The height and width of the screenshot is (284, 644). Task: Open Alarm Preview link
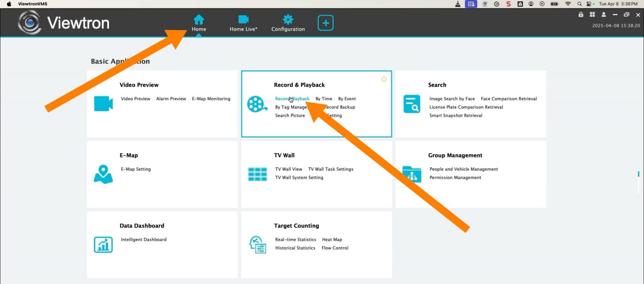tap(171, 99)
